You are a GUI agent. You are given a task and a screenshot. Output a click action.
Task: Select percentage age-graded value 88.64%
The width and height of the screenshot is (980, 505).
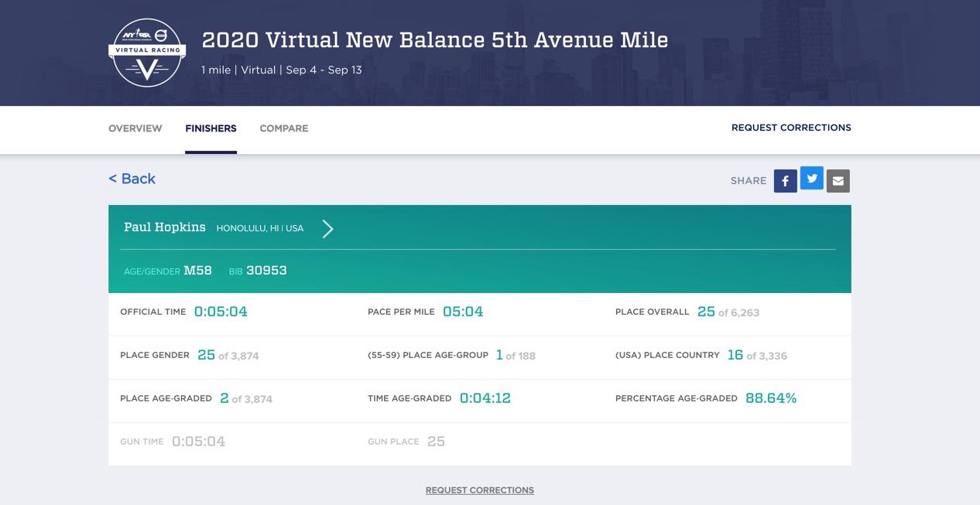[771, 398]
